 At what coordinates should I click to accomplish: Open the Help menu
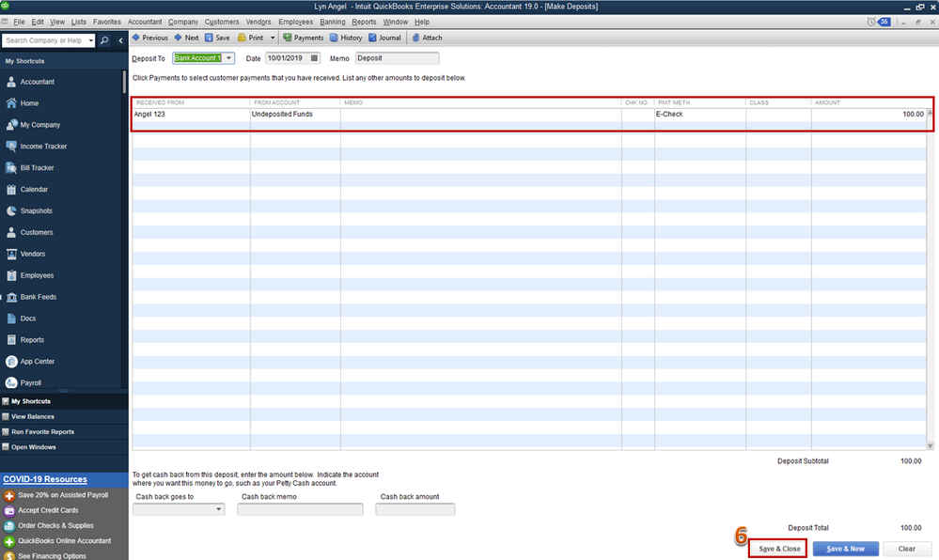(x=422, y=22)
